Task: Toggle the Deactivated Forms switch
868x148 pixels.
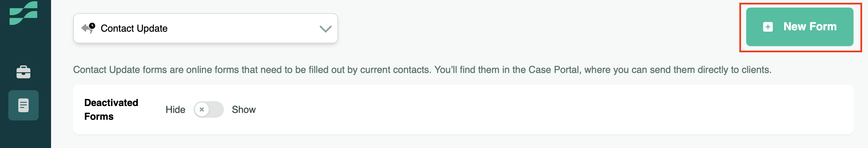Action: coord(208,109)
